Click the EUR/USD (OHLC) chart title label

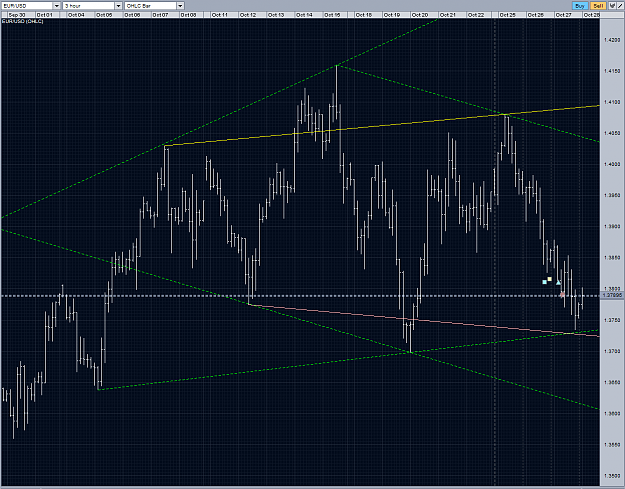[23, 21]
